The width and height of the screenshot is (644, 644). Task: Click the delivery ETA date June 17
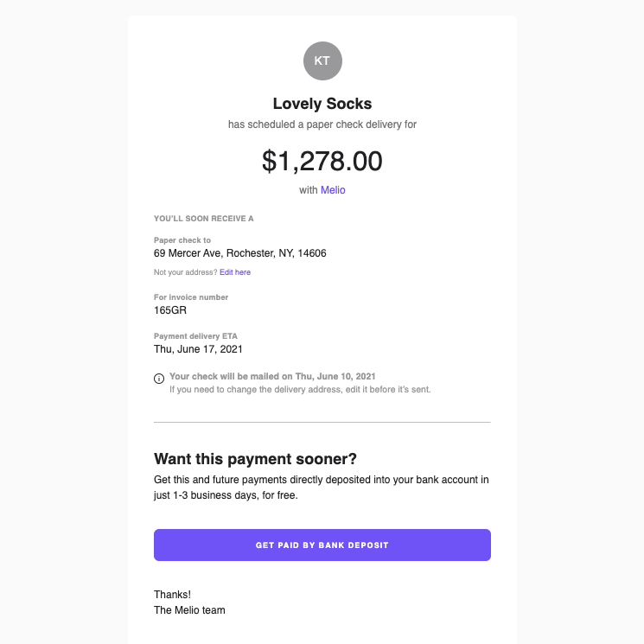click(x=198, y=349)
